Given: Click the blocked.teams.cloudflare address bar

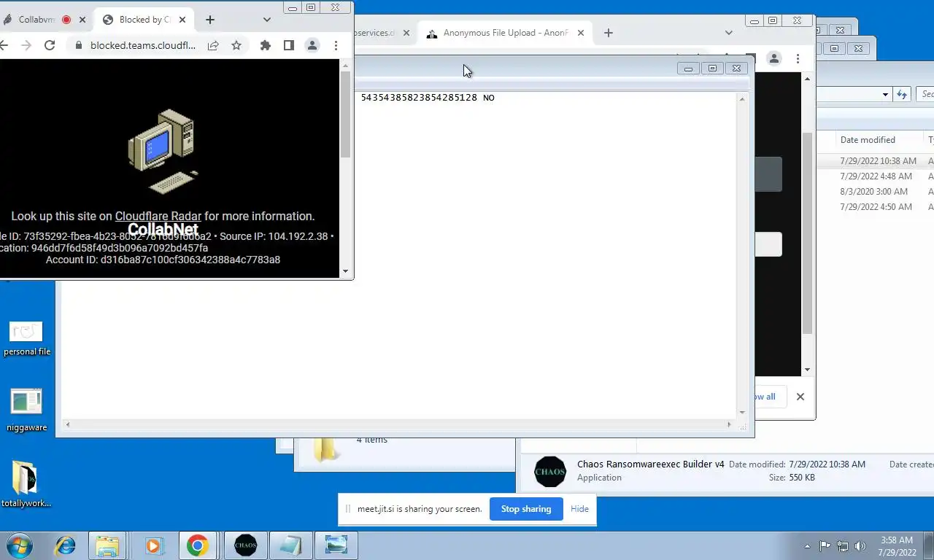Looking at the screenshot, I should pos(143,45).
